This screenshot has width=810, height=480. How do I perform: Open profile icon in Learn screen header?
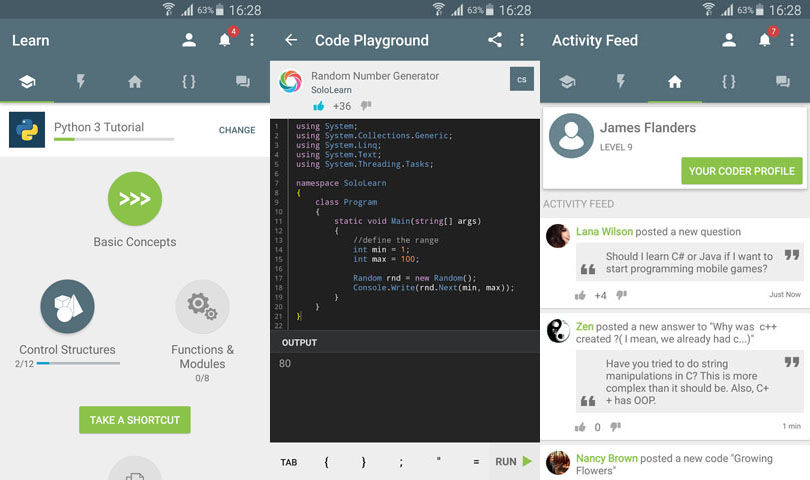click(x=189, y=40)
